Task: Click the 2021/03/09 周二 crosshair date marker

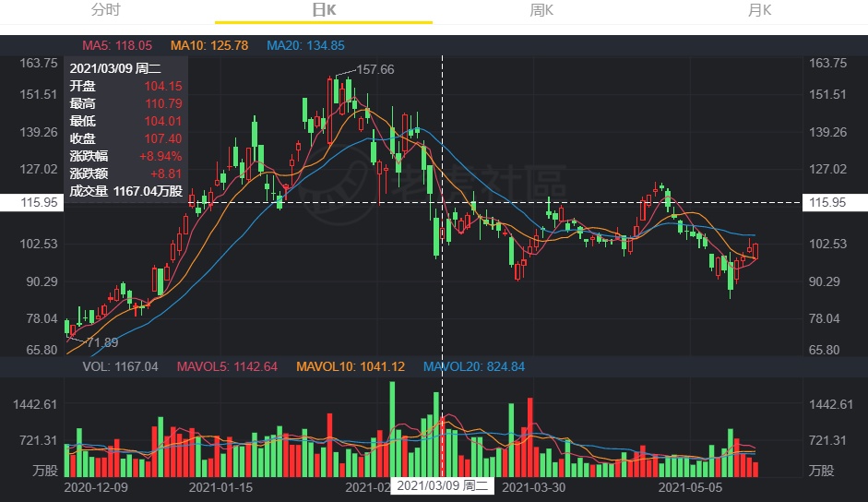Action: [x=443, y=486]
